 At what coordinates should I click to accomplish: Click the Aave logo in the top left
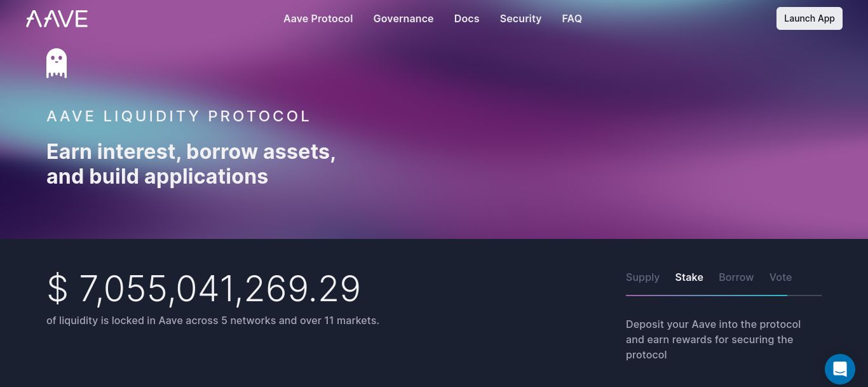coord(57,18)
